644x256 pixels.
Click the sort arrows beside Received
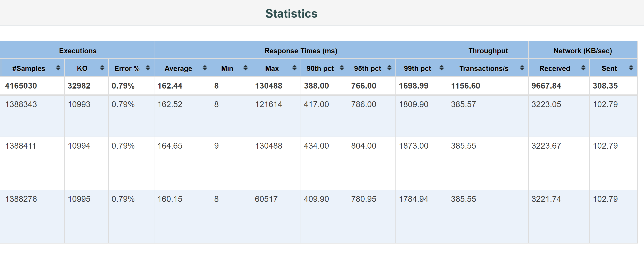pos(583,68)
